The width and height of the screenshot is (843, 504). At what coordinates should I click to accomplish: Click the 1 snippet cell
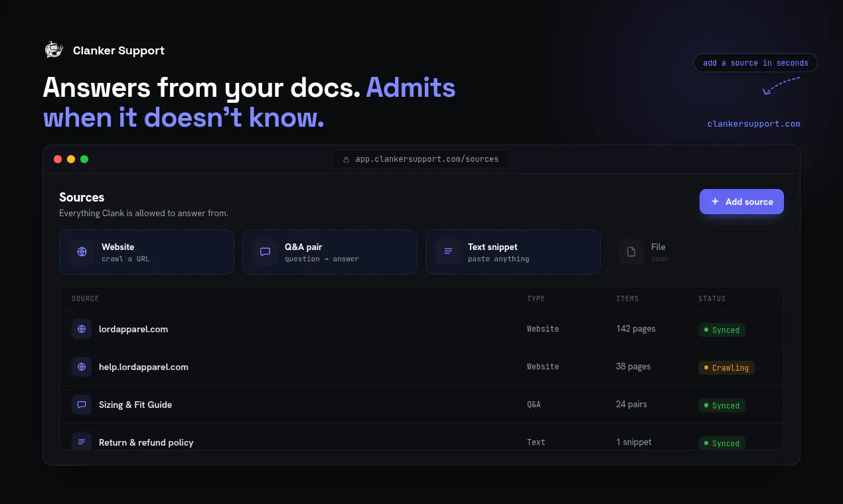coord(634,442)
